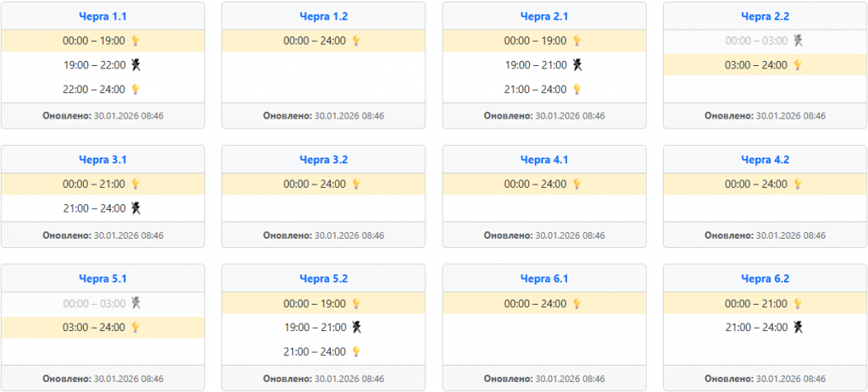868x392 pixels.
Task: Click outage icon in Черга 5.2 19:00–21:00 row
Action: tap(356, 327)
